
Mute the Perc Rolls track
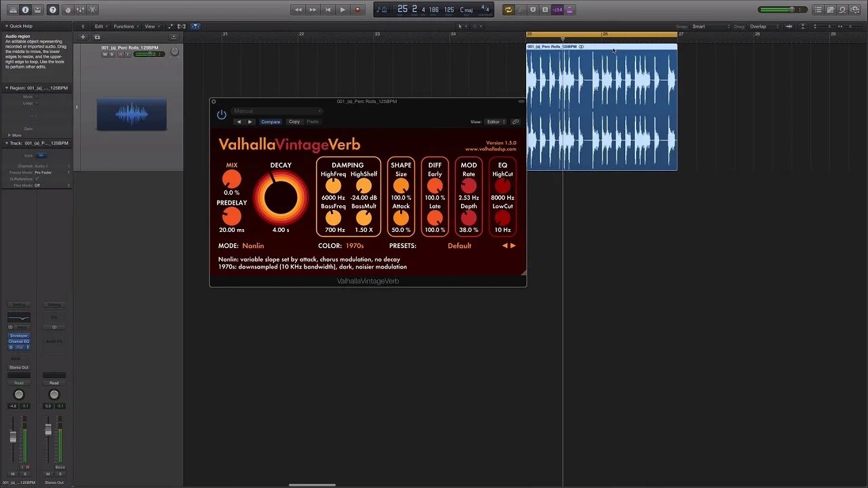tap(105, 54)
